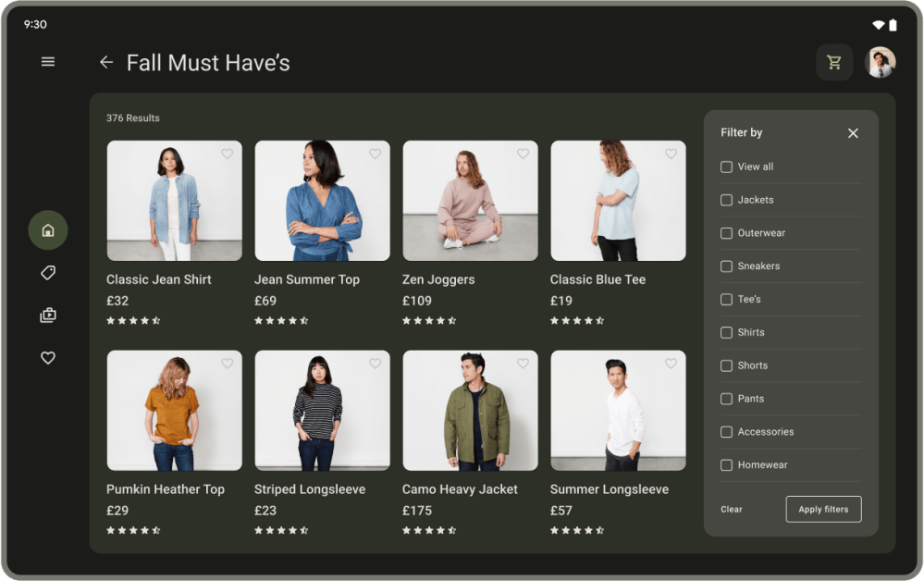Viewport: 924px width, 581px height.
Task: Enable the Sneakers filter checkbox
Action: (x=727, y=266)
